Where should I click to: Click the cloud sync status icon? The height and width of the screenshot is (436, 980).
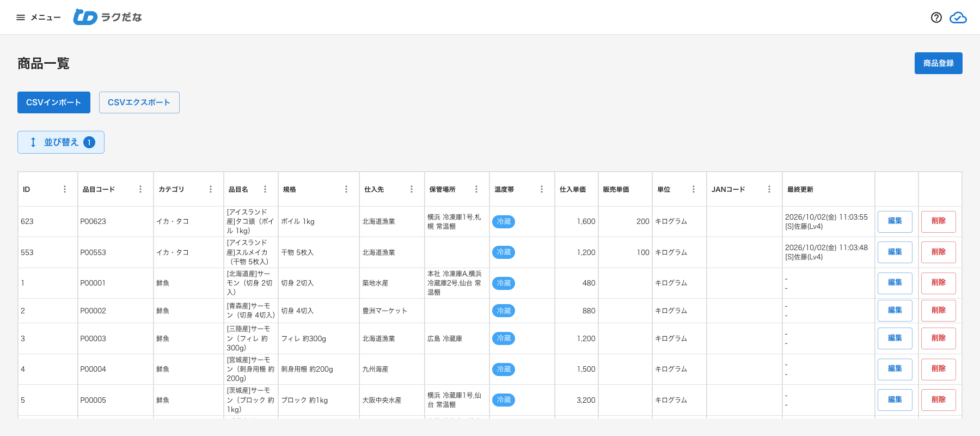pos(958,17)
